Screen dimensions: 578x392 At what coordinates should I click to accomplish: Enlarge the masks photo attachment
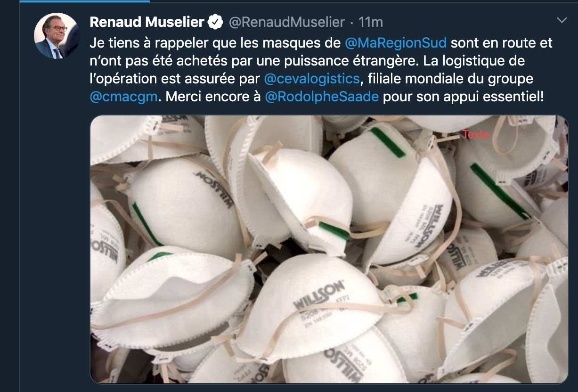pos(329,249)
